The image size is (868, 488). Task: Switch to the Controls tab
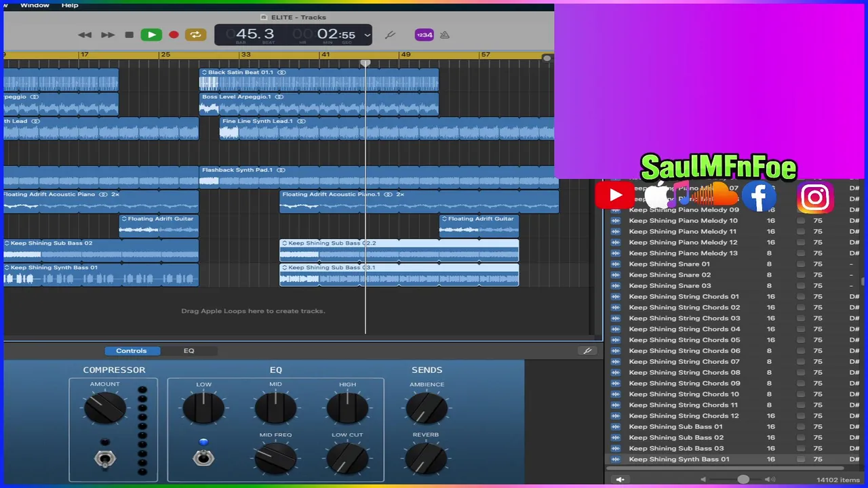131,350
